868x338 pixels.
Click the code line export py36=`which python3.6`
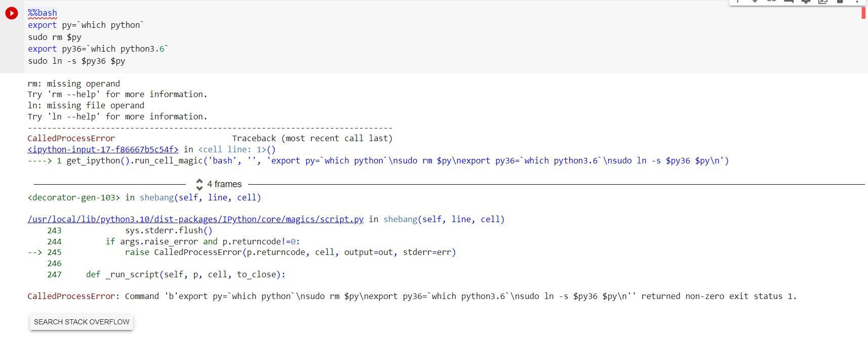click(x=98, y=49)
